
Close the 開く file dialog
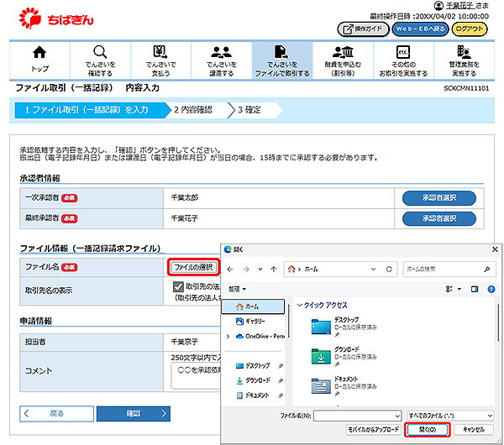(495, 249)
